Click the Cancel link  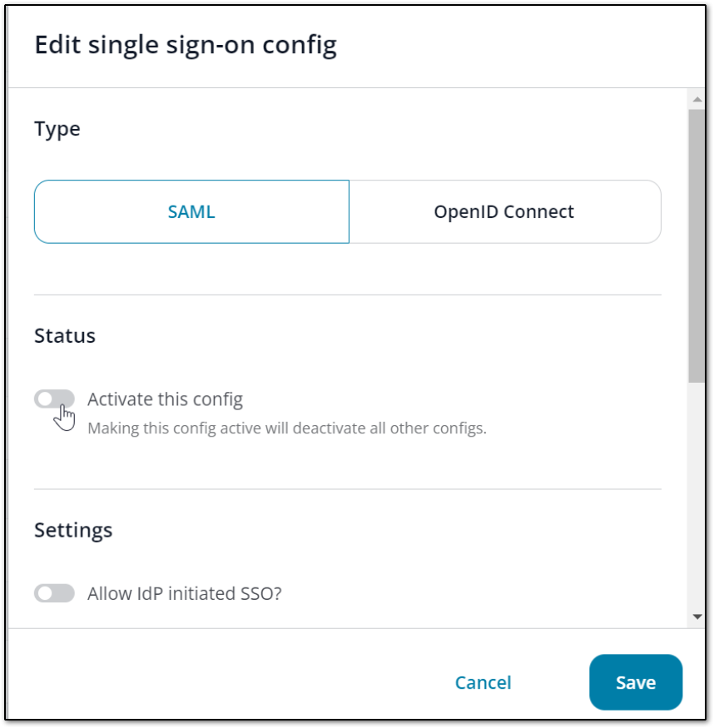coord(483,683)
